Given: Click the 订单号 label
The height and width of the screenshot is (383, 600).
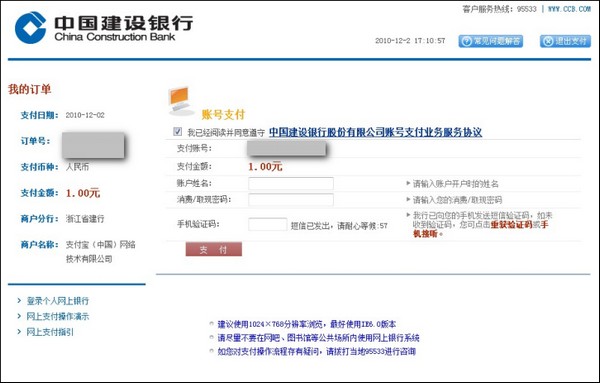Looking at the screenshot, I should pyautogui.click(x=36, y=141).
